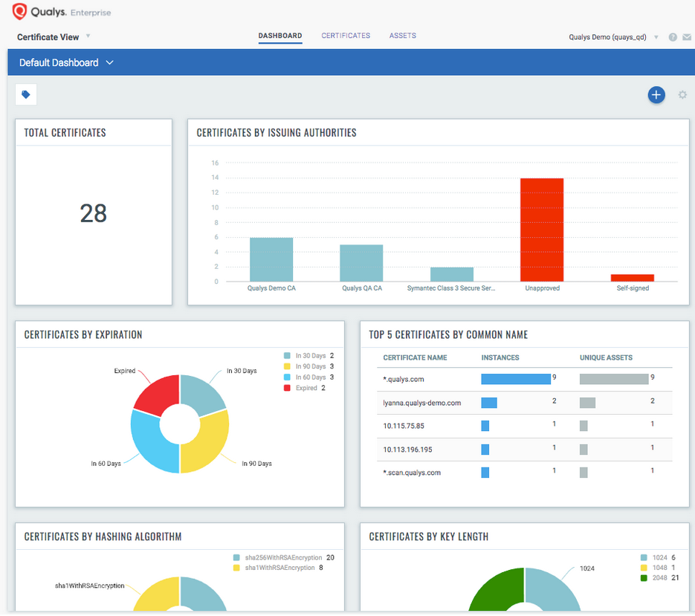Image resolution: width=695 pixels, height=616 pixels.
Task: Toggle the In 60 Days legend swatch
Action: coord(287,377)
